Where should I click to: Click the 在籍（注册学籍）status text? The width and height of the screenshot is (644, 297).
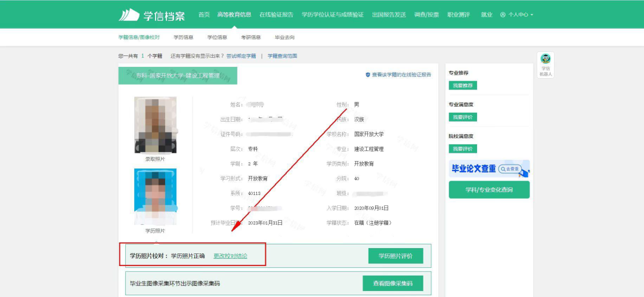coord(373,223)
